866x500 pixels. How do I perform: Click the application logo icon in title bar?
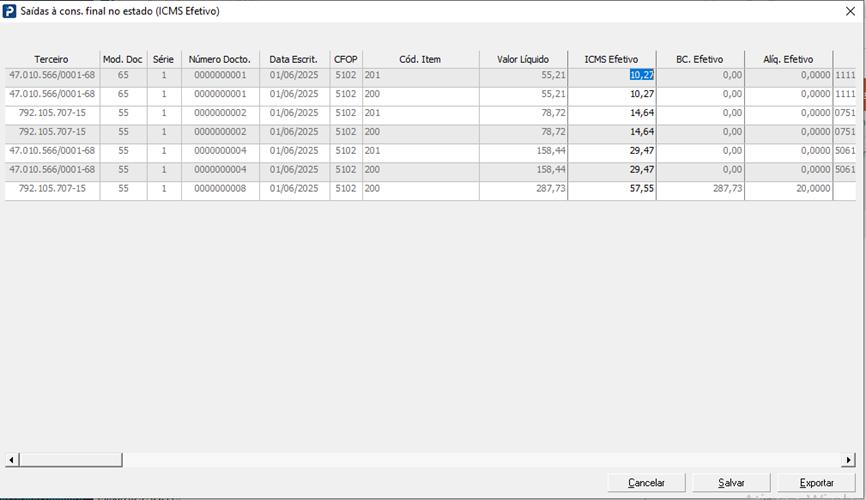click(x=9, y=11)
